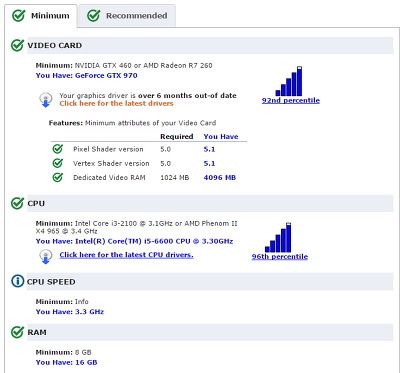Click the 'Vertex Shader version' label

click(x=111, y=163)
